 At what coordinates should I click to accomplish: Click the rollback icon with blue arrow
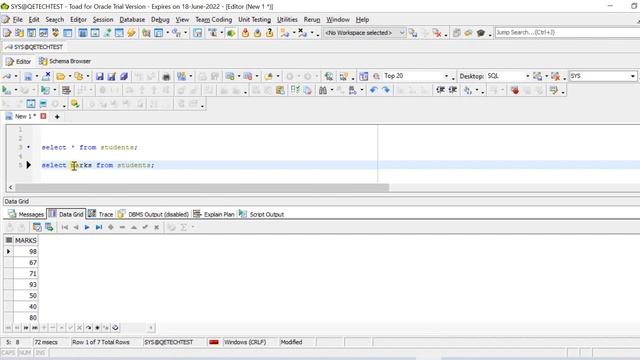[257, 33]
